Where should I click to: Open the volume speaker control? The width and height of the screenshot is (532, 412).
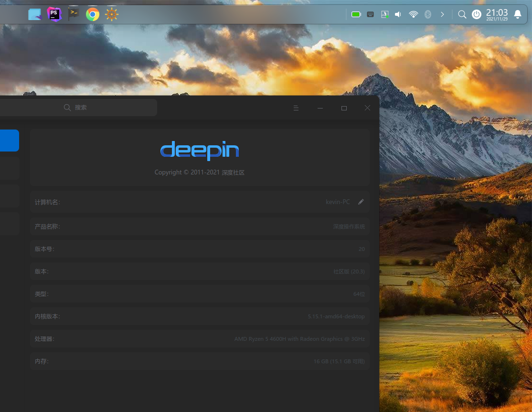pyautogui.click(x=398, y=14)
